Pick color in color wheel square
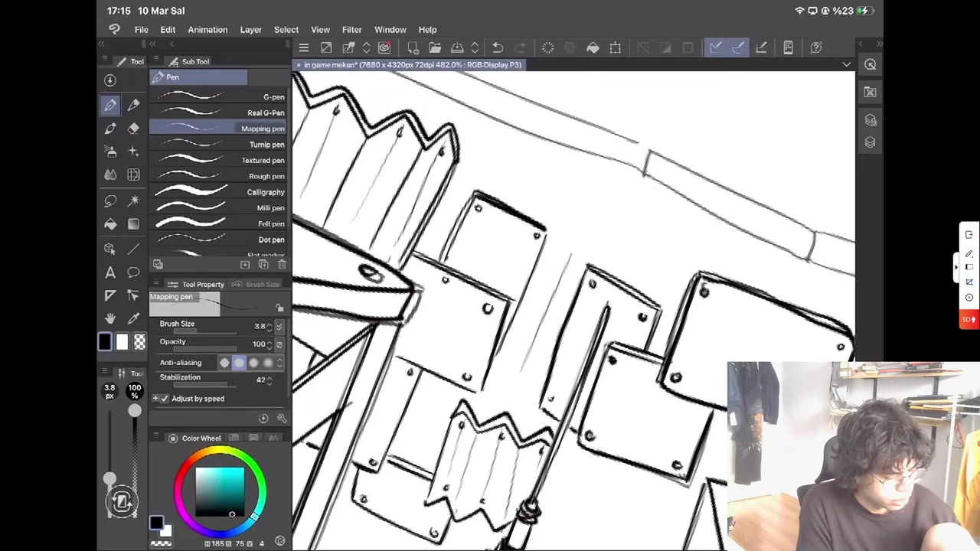Screen dimensions: 980x551 tap(220, 491)
